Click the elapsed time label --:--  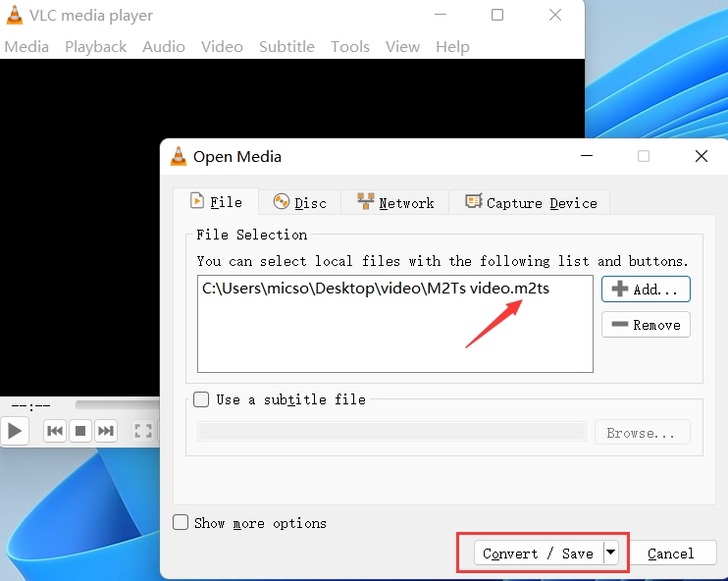(x=30, y=406)
